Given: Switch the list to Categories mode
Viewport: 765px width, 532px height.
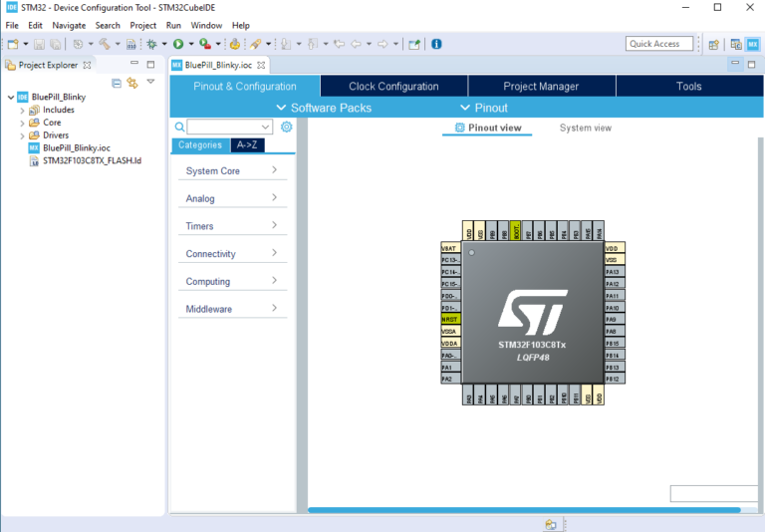Looking at the screenshot, I should pos(200,145).
